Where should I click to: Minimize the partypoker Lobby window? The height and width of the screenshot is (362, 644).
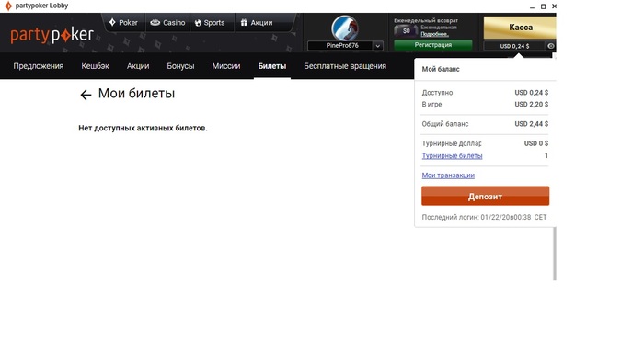coord(533,6)
